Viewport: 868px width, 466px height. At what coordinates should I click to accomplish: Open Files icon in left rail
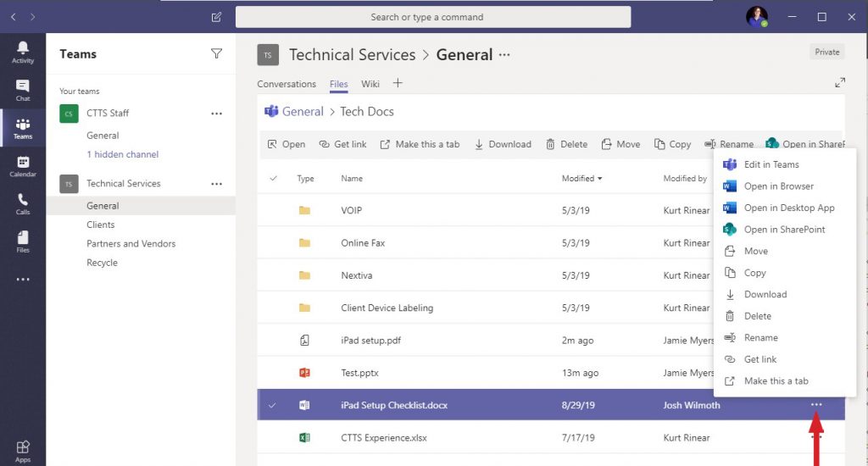click(x=23, y=241)
